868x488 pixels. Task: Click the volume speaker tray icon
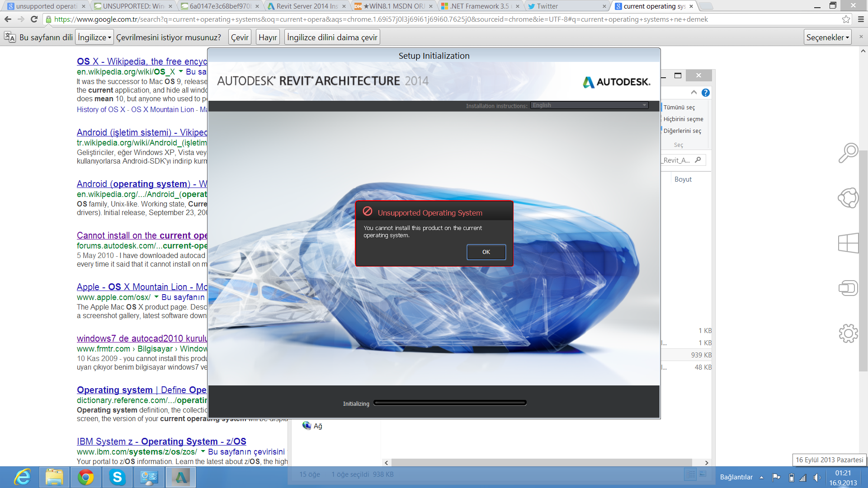click(x=816, y=478)
